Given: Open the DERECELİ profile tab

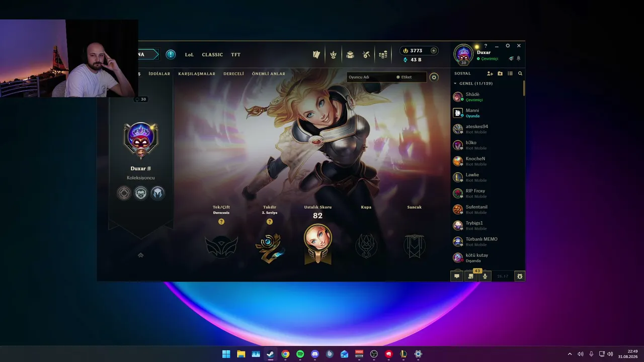Looking at the screenshot, I should [234, 74].
